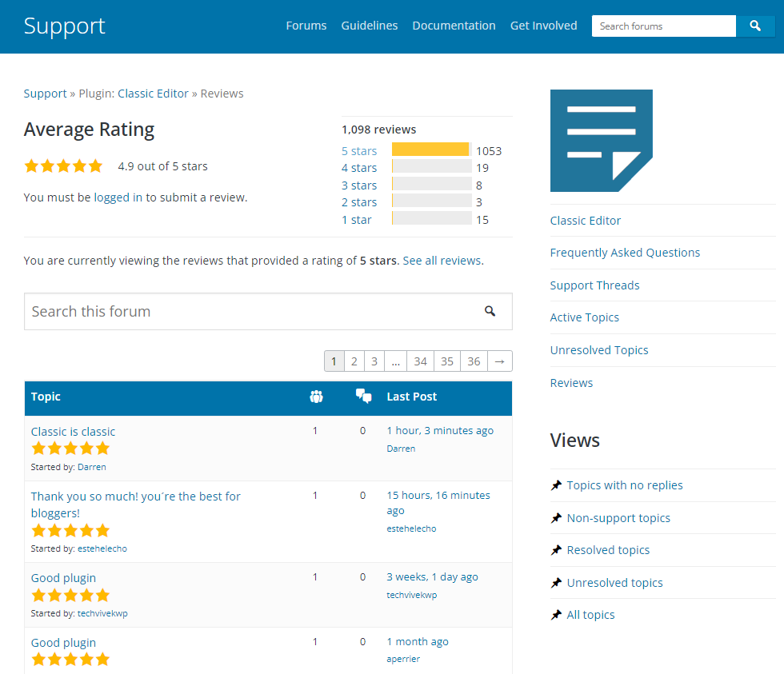Go to pagination page 2
The image size is (784, 674).
coord(354,361)
